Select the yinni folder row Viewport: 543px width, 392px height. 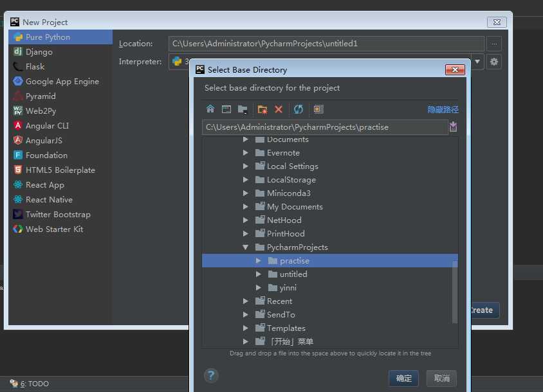point(329,287)
